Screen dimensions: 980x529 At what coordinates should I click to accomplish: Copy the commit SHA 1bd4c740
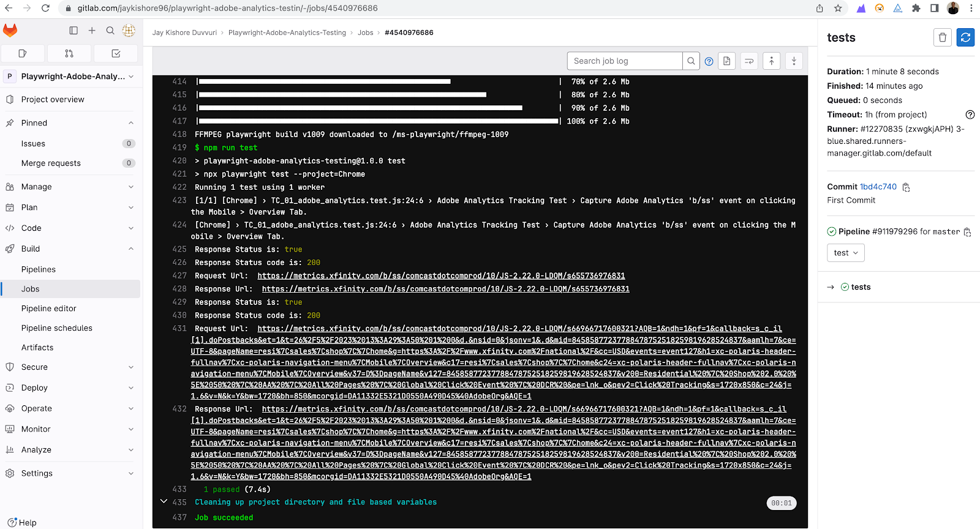click(x=907, y=187)
